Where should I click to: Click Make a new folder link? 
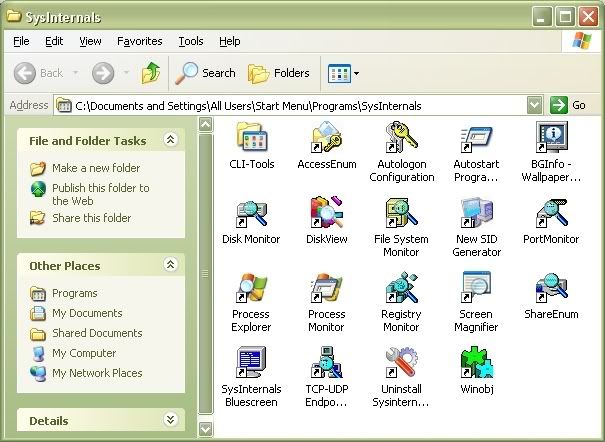click(x=96, y=168)
